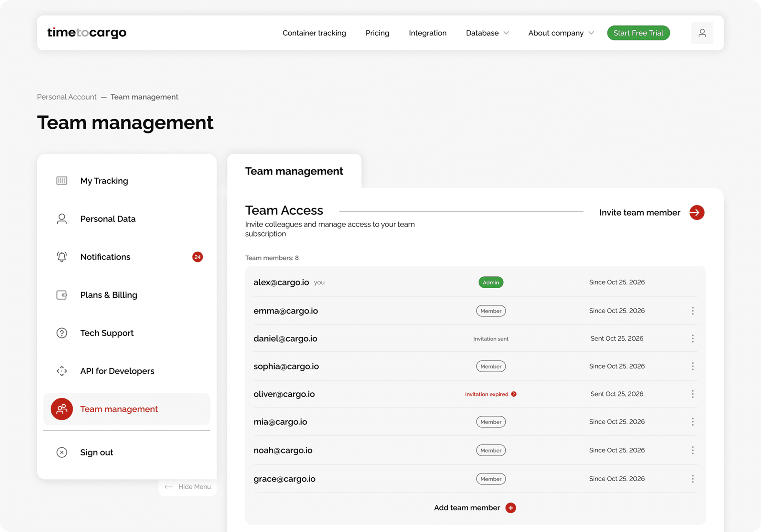
Task: Click Sign out text in sidebar
Action: pyautogui.click(x=96, y=452)
